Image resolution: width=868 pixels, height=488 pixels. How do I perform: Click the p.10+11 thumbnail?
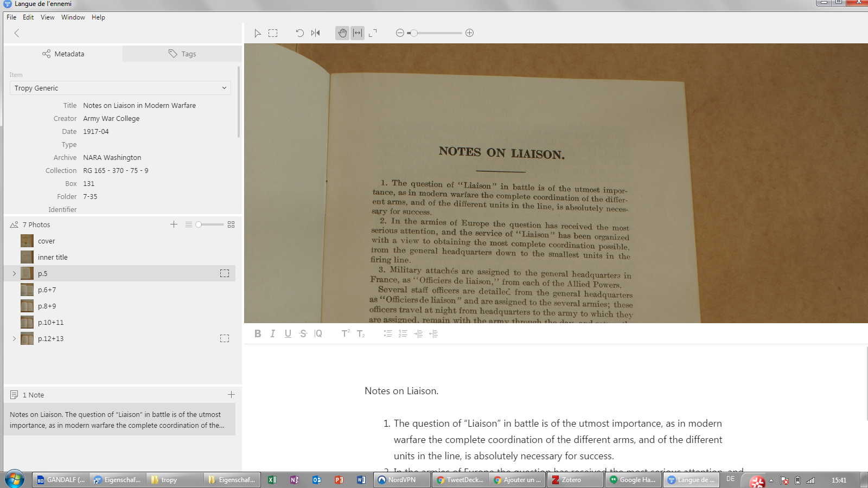[x=27, y=322]
